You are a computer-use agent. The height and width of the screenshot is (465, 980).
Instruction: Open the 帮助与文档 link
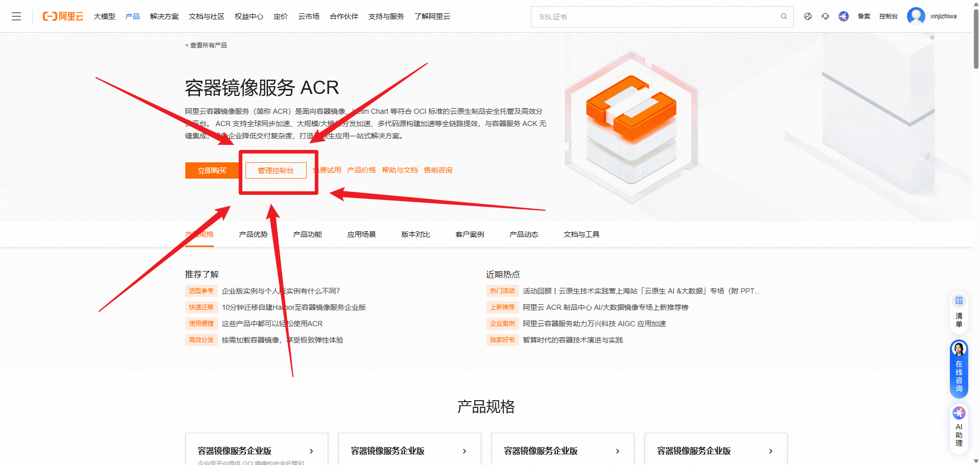coord(400,170)
